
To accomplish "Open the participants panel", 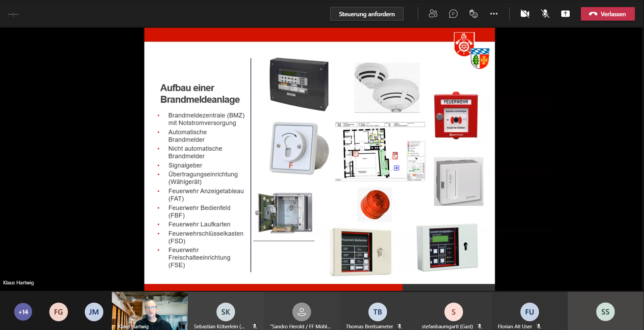I will tap(433, 14).
